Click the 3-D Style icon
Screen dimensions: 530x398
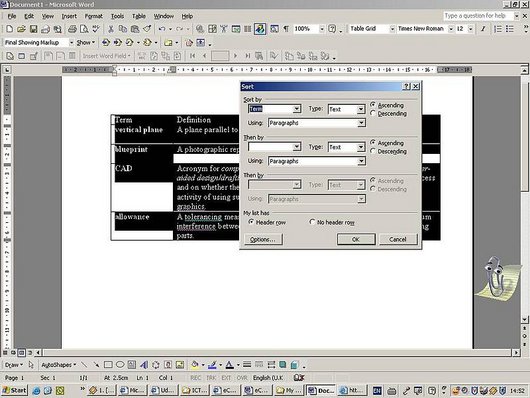pyautogui.click(x=294, y=365)
